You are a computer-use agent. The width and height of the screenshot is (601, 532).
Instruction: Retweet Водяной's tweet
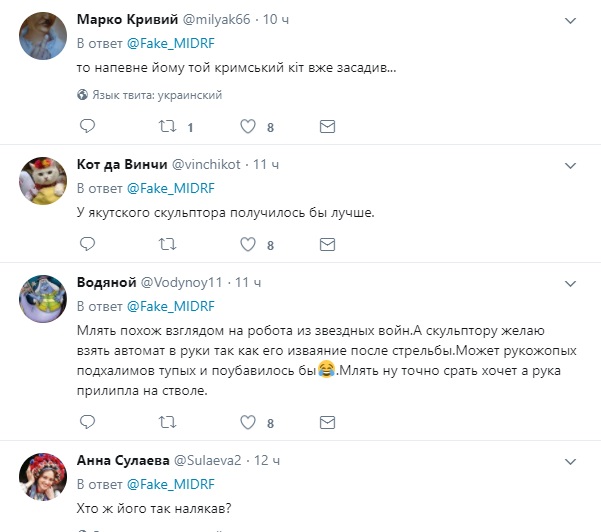coord(168,424)
